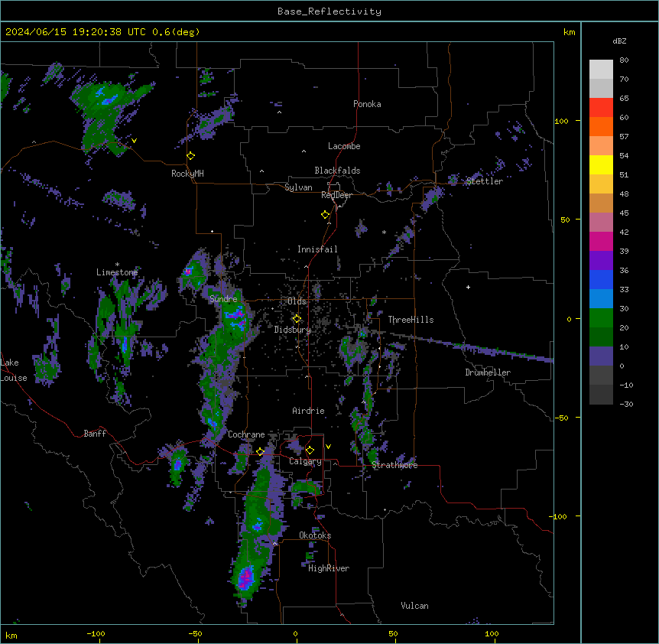Click the blue 33-36 dBZ legend swatch
The width and height of the screenshot is (659, 644).
point(601,279)
